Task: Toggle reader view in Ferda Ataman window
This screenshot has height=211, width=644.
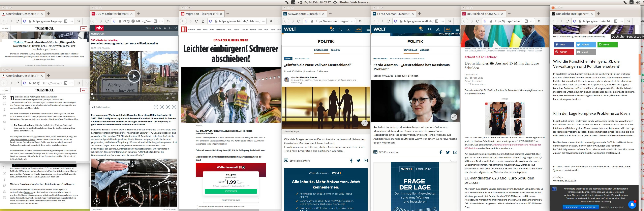Action: [x=436, y=21]
